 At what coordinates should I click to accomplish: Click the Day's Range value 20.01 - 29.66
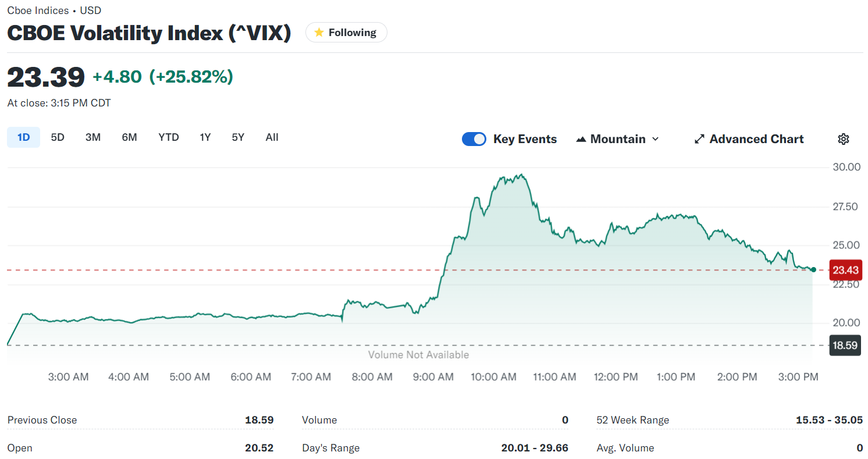click(x=535, y=448)
